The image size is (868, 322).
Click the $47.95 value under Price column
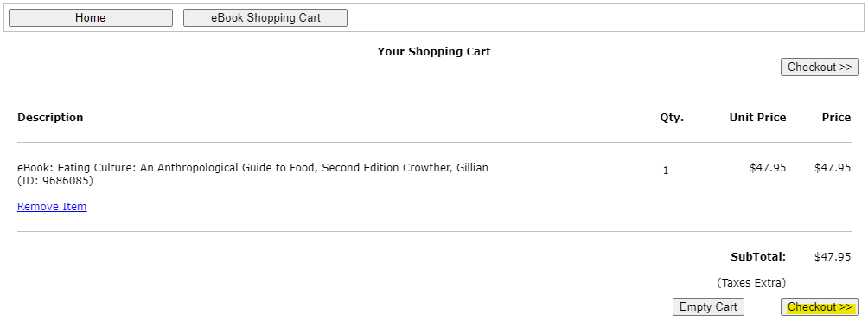pyautogui.click(x=833, y=167)
